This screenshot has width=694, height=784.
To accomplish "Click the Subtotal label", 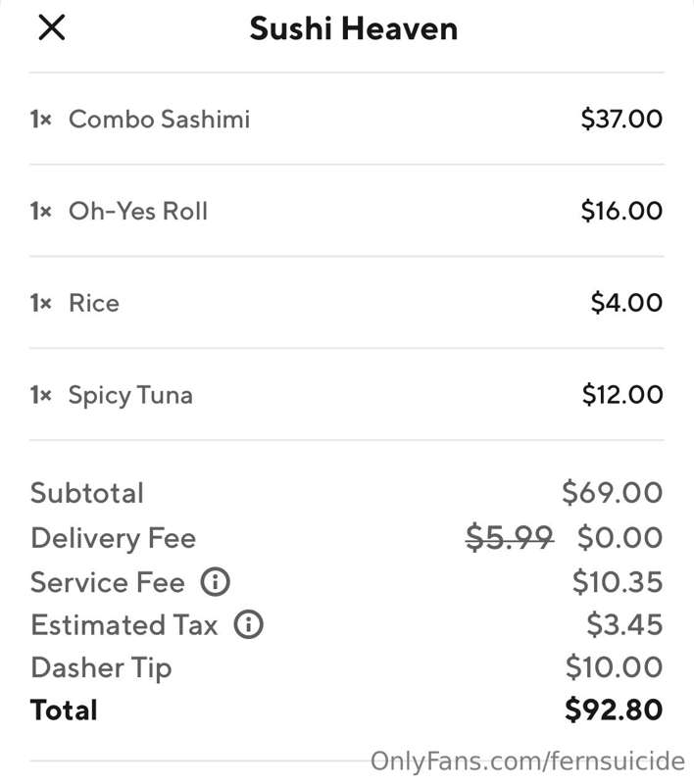I will [x=87, y=493].
